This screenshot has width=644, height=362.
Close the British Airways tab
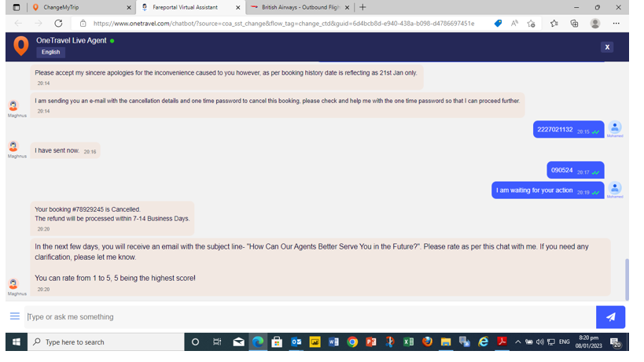click(347, 7)
